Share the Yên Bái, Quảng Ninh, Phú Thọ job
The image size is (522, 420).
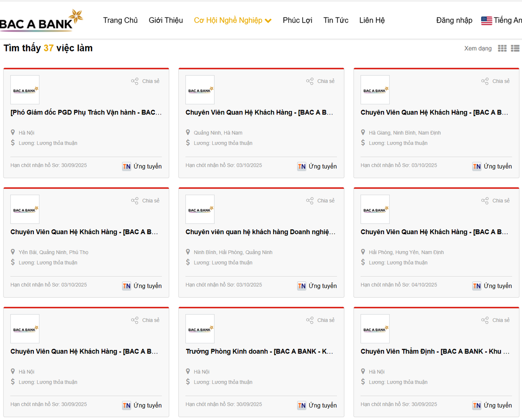click(146, 201)
